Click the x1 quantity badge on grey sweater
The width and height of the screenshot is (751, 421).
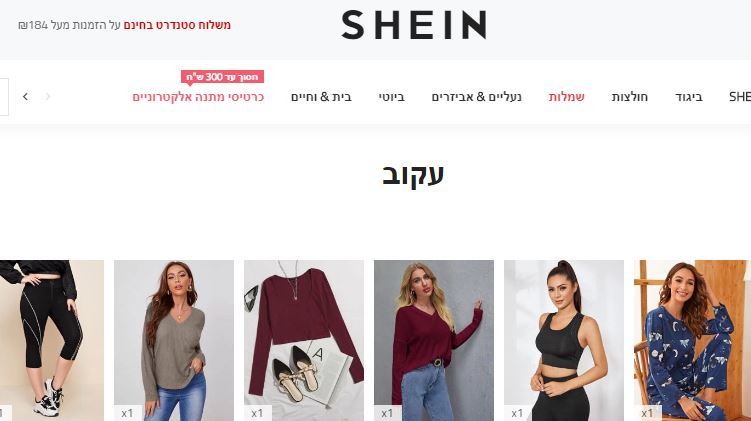pos(127,413)
